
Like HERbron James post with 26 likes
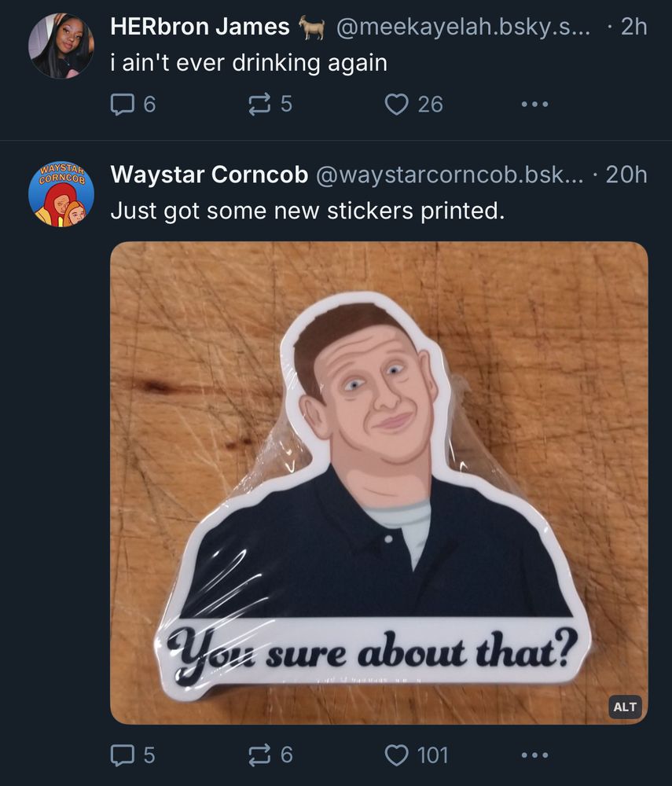point(413,105)
